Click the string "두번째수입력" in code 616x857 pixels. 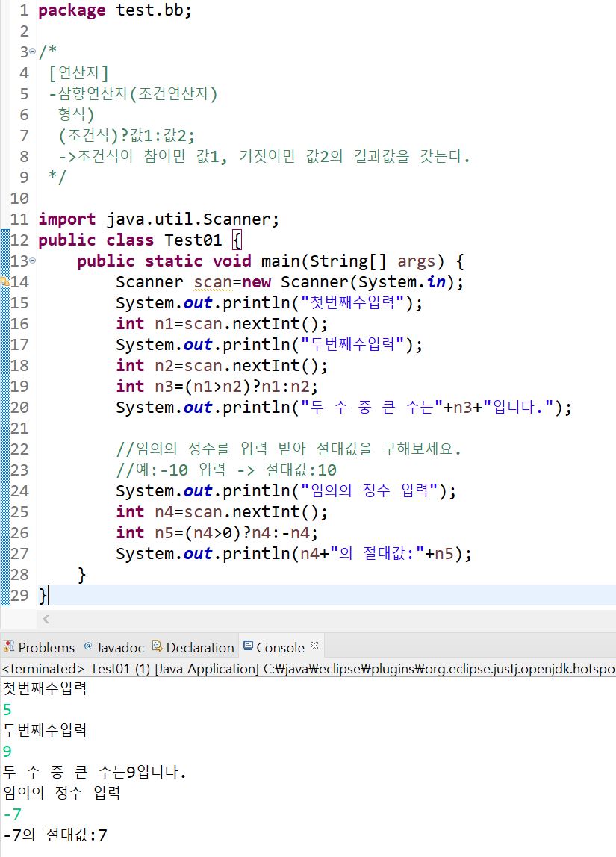(352, 345)
